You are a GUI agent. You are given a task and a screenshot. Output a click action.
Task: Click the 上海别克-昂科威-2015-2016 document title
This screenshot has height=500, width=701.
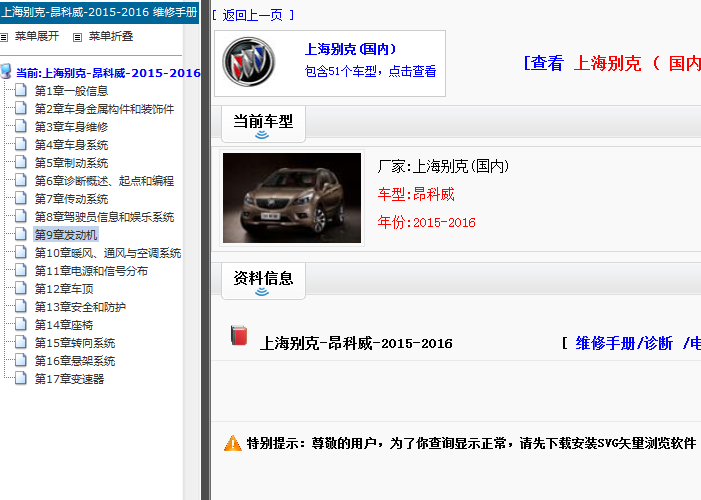[x=356, y=343]
